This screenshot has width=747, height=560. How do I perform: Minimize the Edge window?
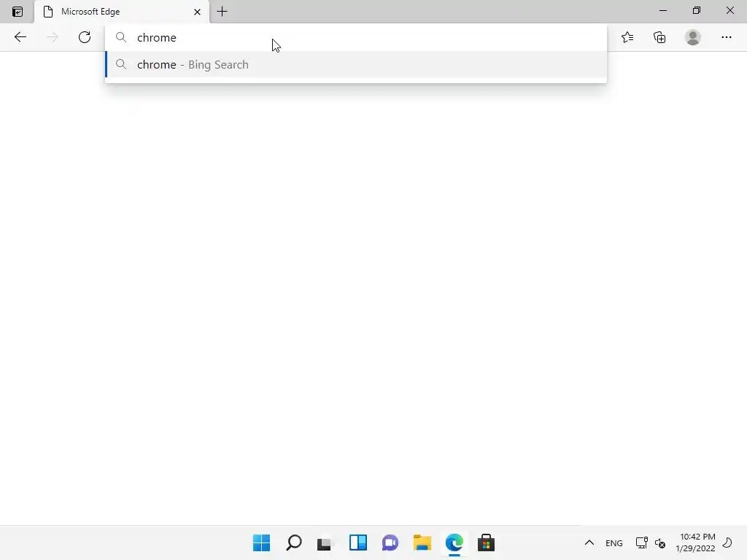[663, 10]
